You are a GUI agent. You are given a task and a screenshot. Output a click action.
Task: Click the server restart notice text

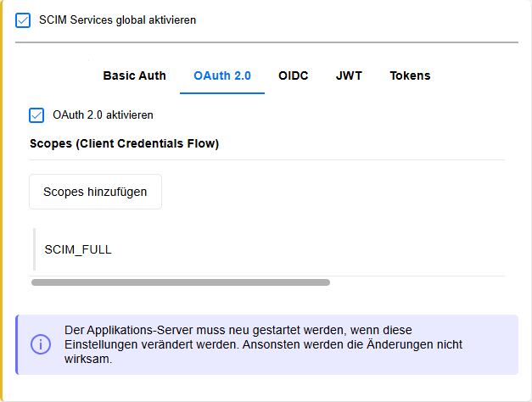[263, 343]
